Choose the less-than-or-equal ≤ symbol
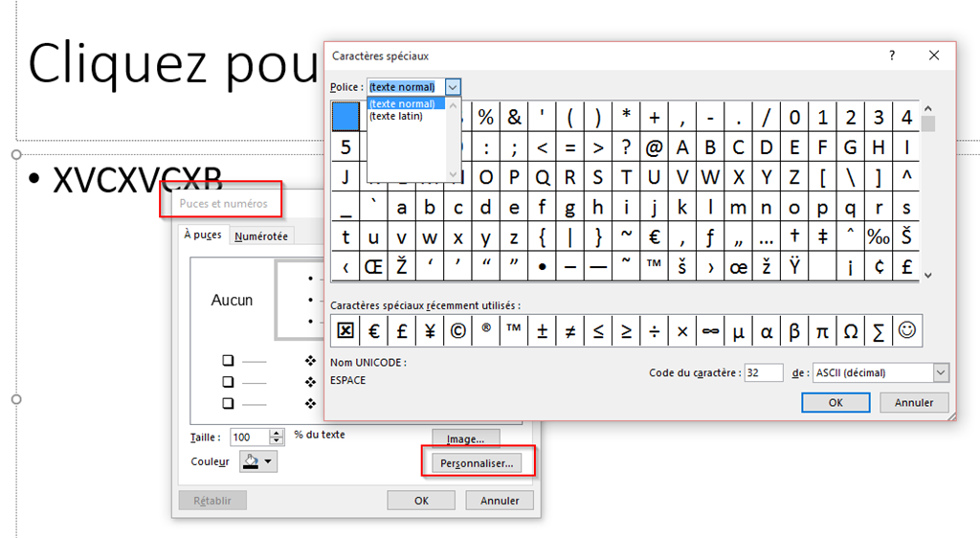The height and width of the screenshot is (538, 980). click(x=598, y=330)
